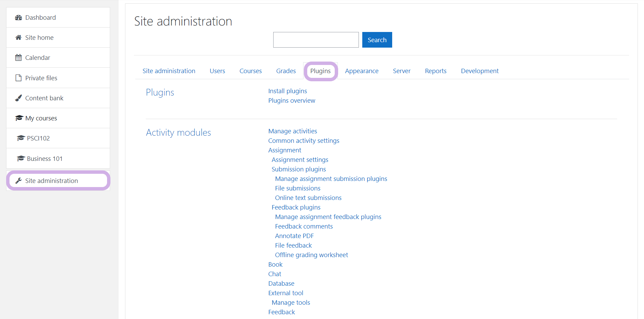Open Plugins overview link

tap(292, 101)
